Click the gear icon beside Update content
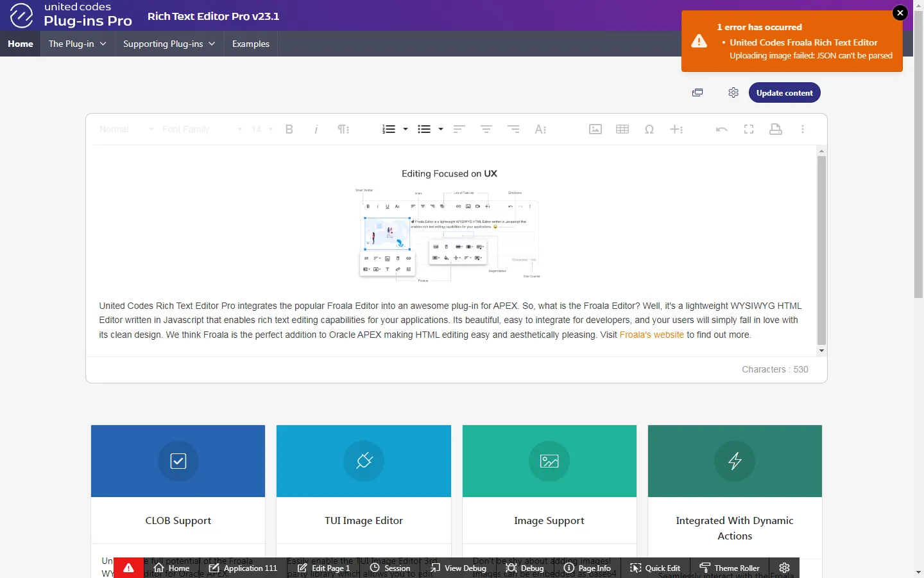Image resolution: width=924 pixels, height=578 pixels. pyautogui.click(x=733, y=92)
